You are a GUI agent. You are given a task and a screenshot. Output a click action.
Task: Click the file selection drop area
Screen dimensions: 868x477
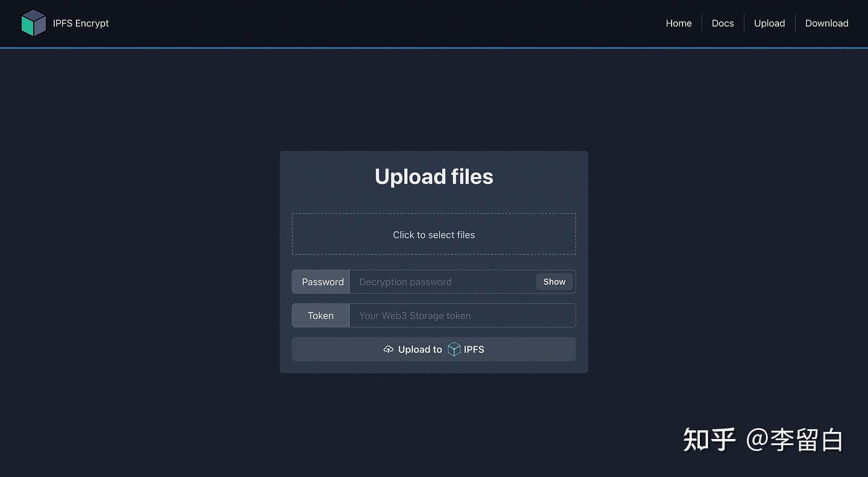[x=434, y=234]
